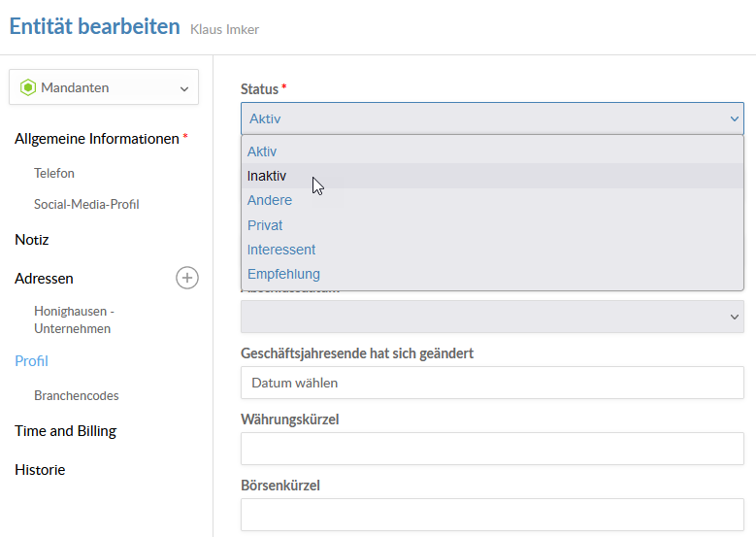Navigate to the Notiz section
756x537 pixels.
(x=32, y=240)
